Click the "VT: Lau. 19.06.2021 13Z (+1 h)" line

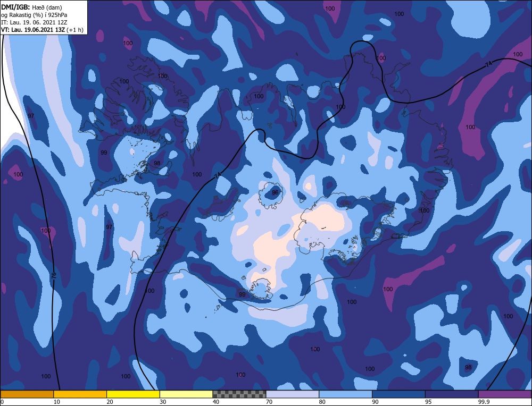[x=42, y=30]
